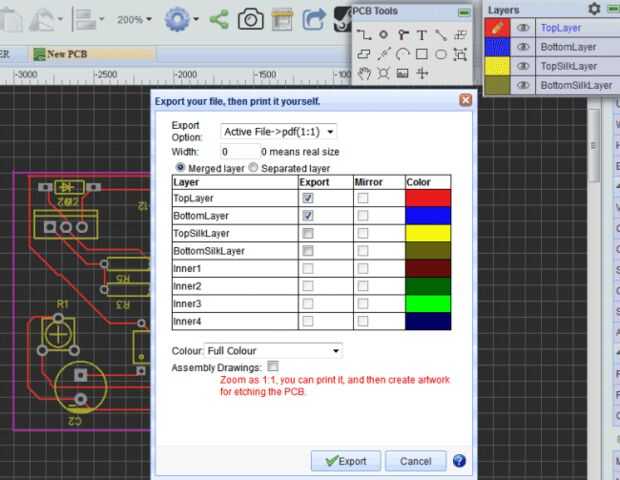Activate the hand Move tool

[x=364, y=73]
